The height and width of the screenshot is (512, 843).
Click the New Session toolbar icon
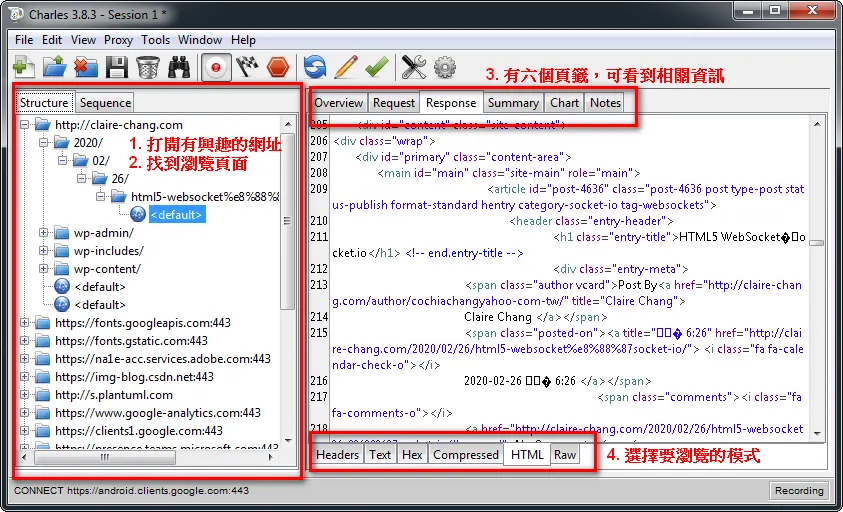[23, 68]
